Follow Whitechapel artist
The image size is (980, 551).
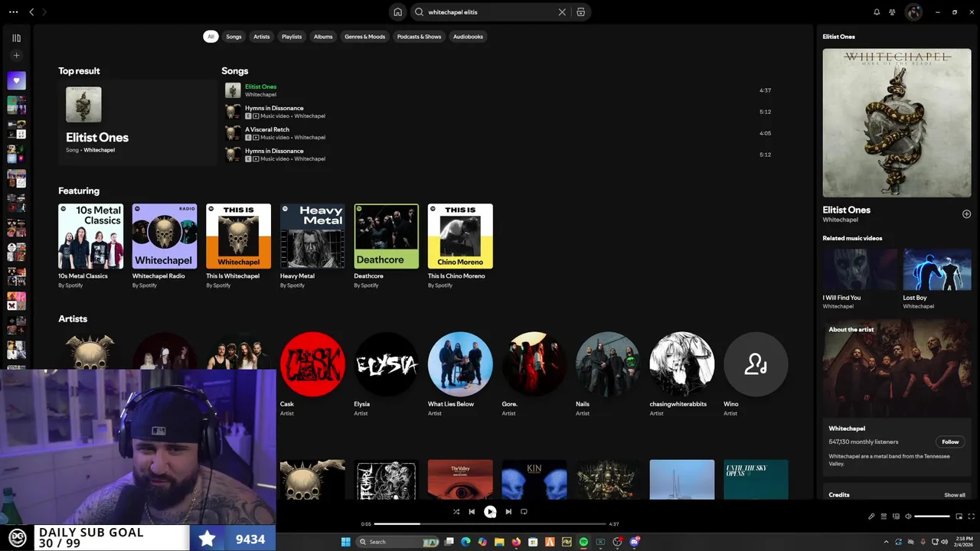point(950,442)
